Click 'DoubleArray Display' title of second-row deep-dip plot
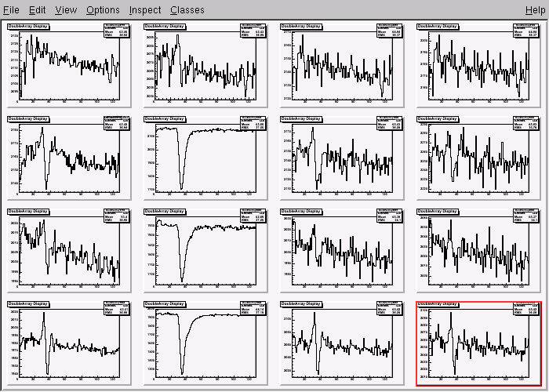The image size is (549, 392). pyautogui.click(x=165, y=119)
